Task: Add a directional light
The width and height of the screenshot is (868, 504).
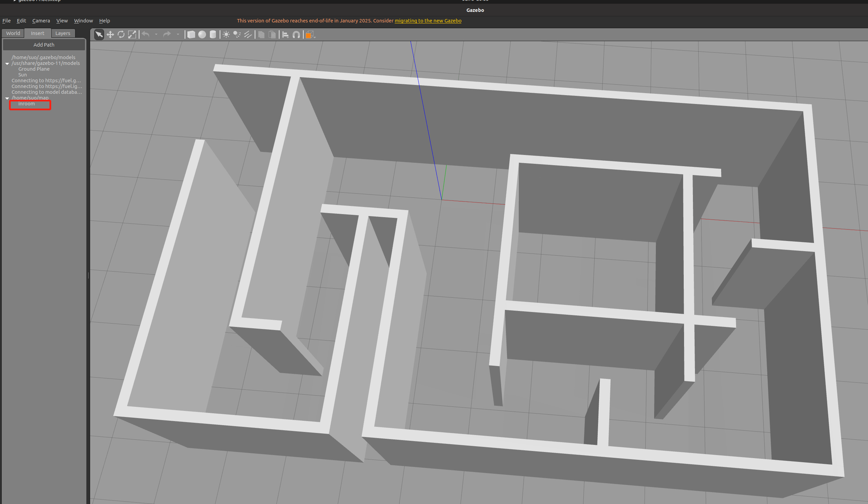Action: (x=248, y=34)
